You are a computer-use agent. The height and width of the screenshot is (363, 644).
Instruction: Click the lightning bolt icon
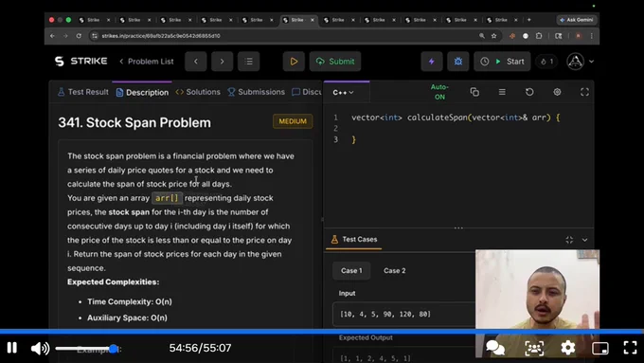(x=431, y=62)
